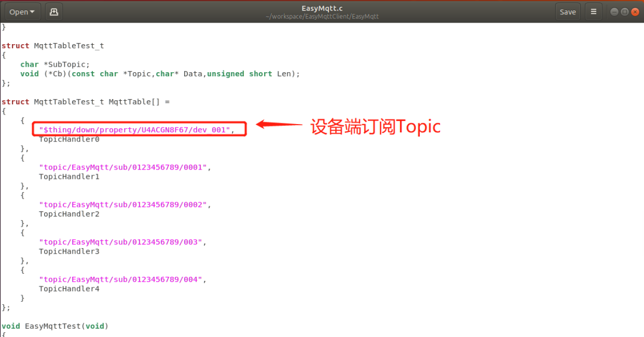Image resolution: width=644 pixels, height=337 pixels.
Task: Close the gedit window
Action: 635,12
